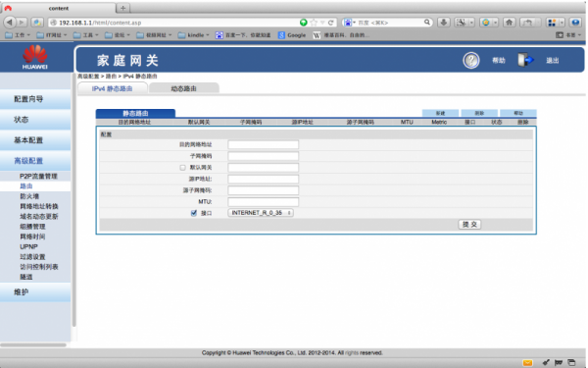Select 防火墙 in the sidebar submenu

pos(29,196)
